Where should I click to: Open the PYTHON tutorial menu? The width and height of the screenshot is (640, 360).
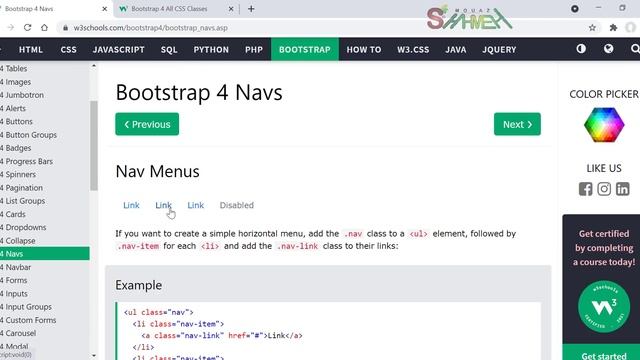[x=211, y=49]
